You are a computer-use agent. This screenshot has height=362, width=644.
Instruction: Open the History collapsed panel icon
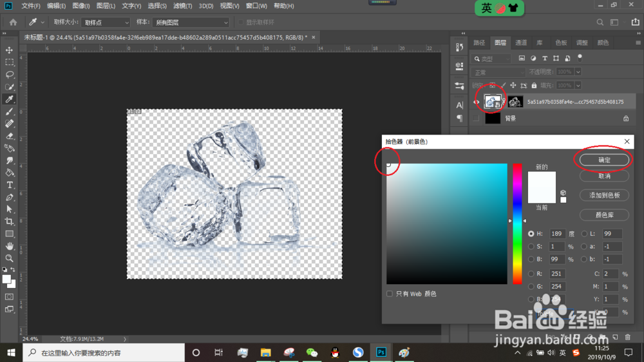tap(459, 47)
